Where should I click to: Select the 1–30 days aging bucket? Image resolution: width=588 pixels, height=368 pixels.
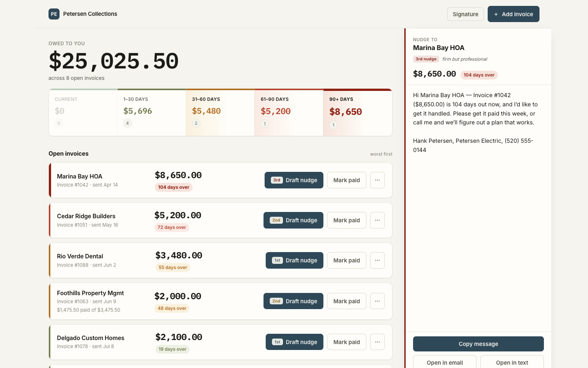click(x=152, y=113)
